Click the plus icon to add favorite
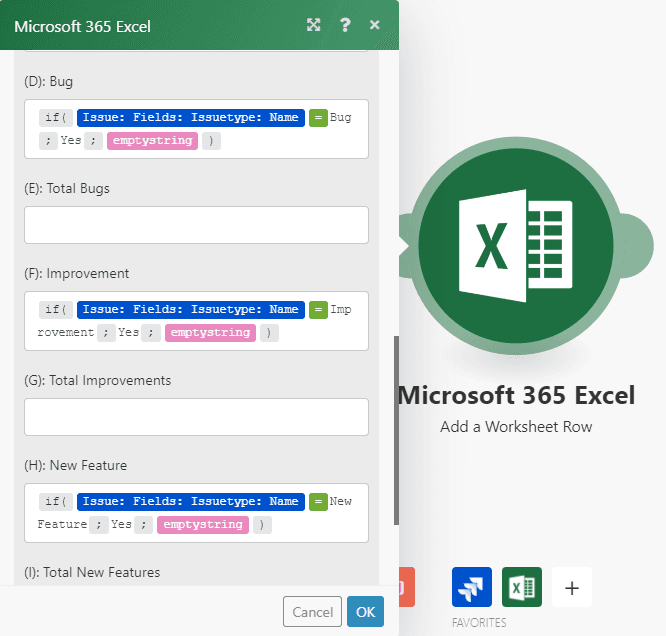Viewport: 666px width, 636px height. pos(572,587)
